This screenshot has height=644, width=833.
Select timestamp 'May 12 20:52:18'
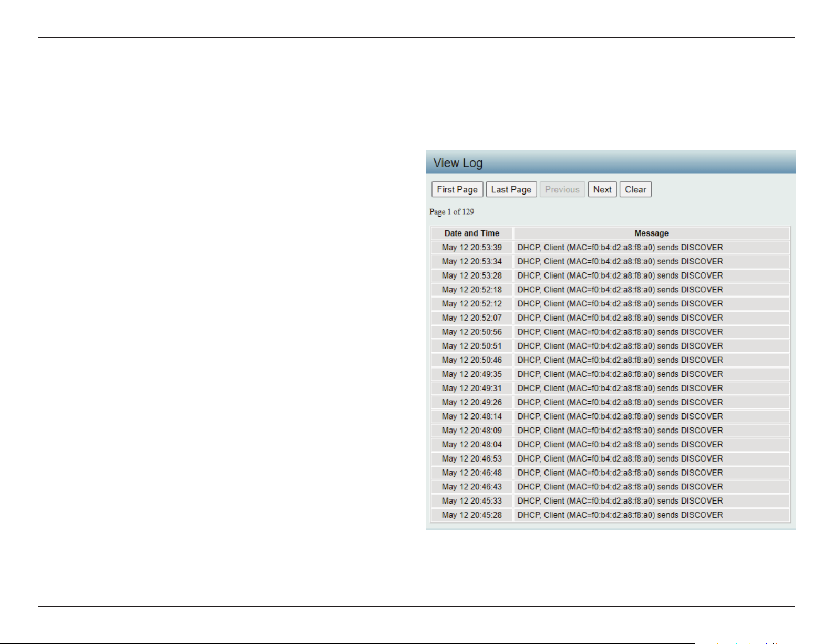coord(472,290)
